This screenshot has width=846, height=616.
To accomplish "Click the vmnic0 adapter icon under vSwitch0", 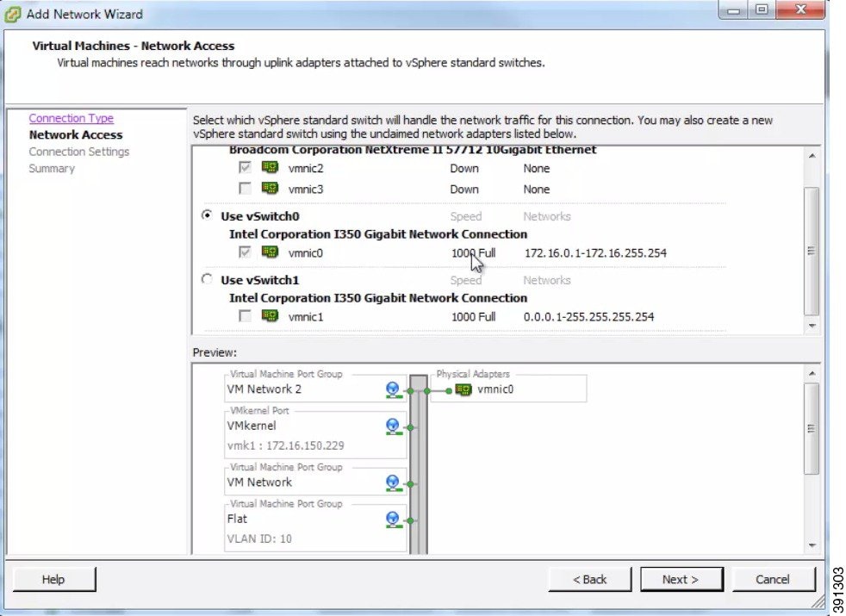I will coord(270,252).
